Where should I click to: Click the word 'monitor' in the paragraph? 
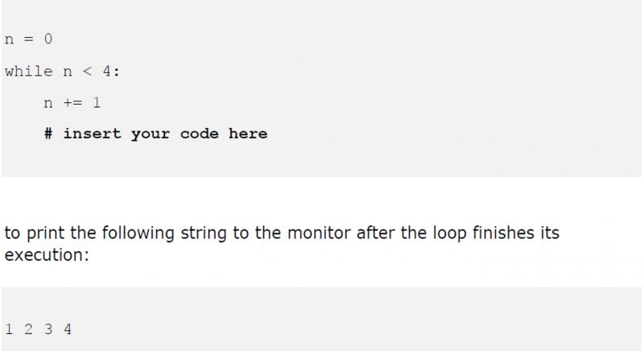pos(319,233)
